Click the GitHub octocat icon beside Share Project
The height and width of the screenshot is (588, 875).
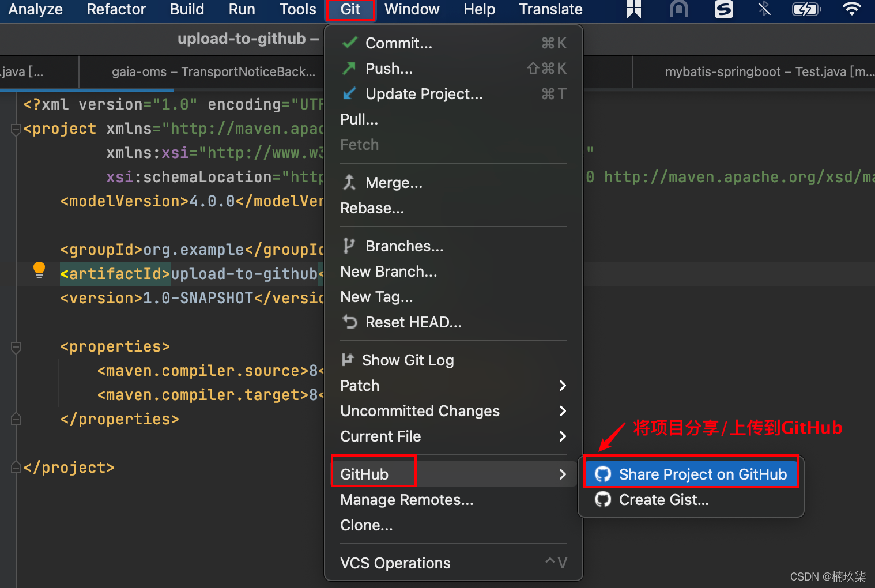point(603,473)
